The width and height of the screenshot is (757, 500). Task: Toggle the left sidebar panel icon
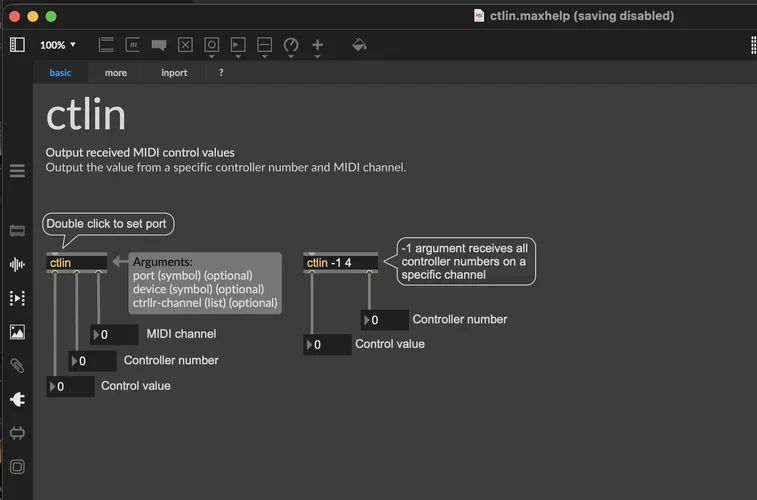17,45
